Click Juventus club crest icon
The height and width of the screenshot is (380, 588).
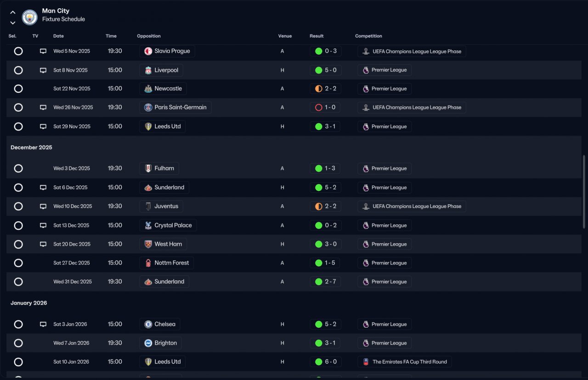pos(148,207)
